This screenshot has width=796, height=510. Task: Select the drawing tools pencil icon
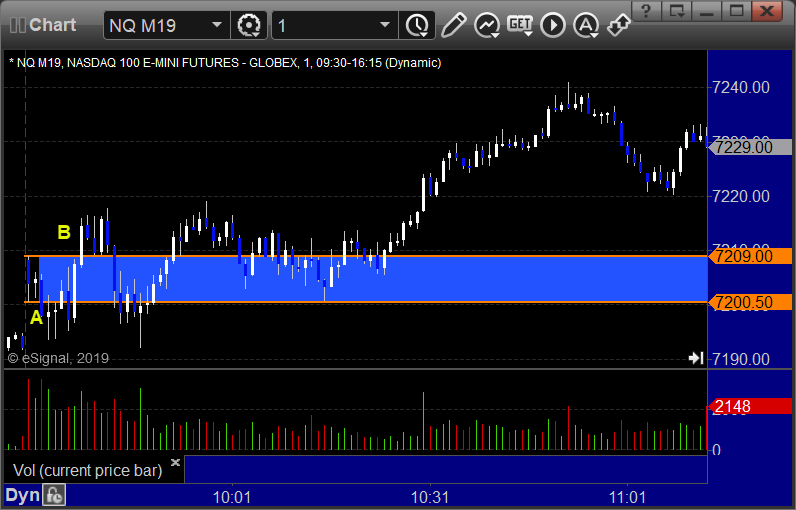[x=453, y=25]
